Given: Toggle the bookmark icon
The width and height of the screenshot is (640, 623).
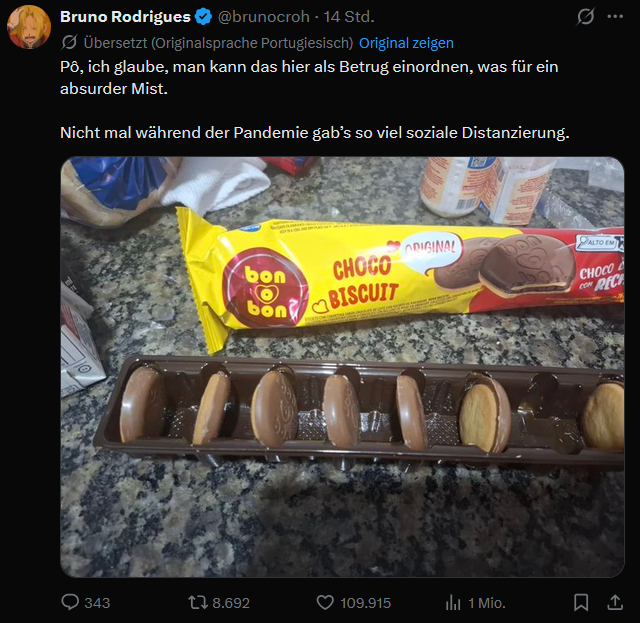Looking at the screenshot, I should (581, 603).
